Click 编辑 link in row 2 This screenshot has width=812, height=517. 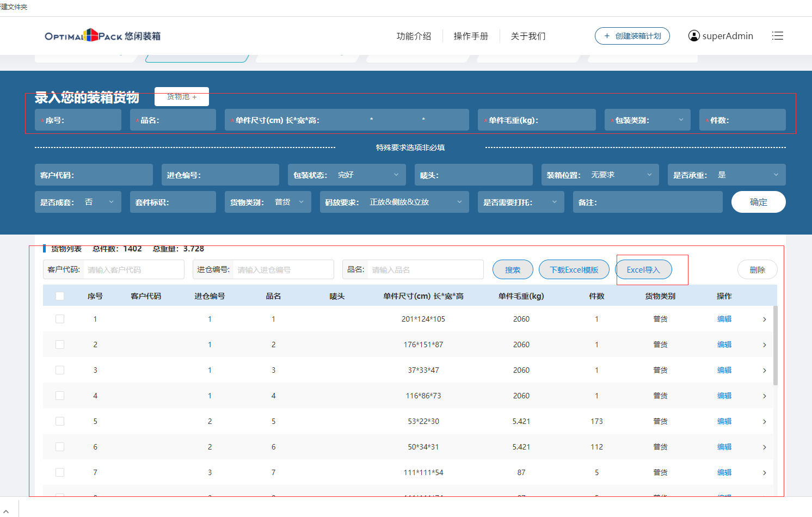tap(724, 344)
